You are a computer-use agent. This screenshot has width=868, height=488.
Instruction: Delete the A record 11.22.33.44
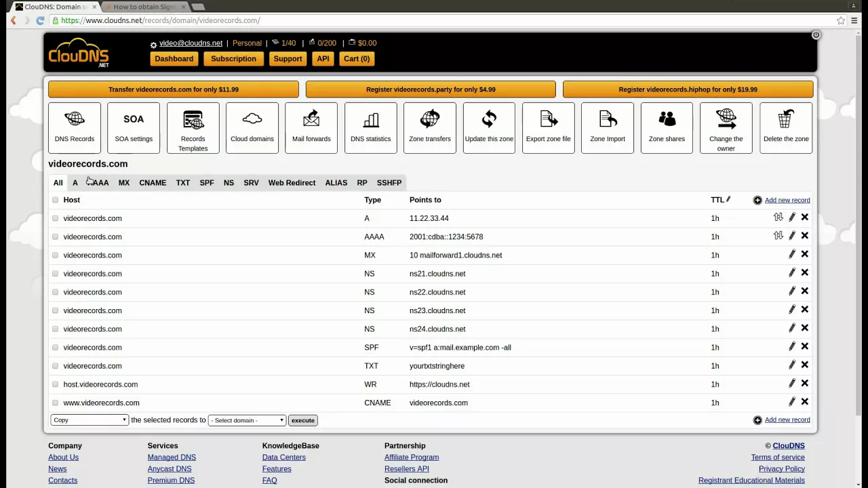805,218
